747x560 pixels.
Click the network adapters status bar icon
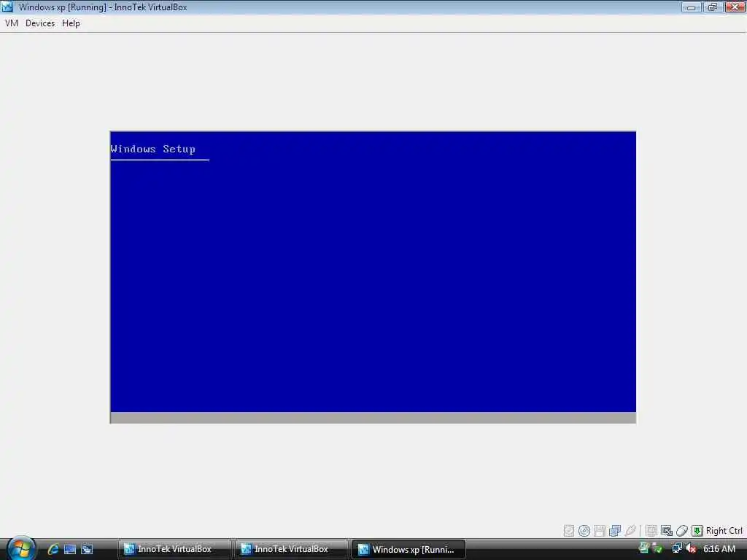pos(615,531)
